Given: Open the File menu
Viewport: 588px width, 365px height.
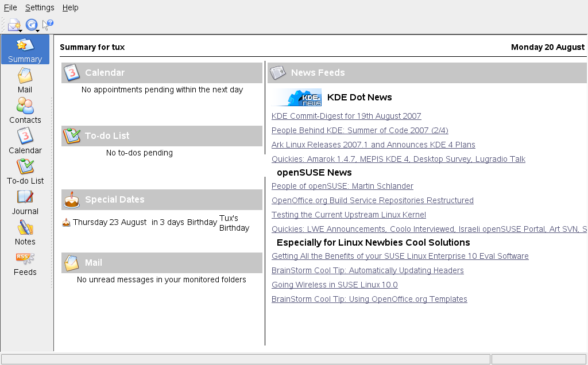Looking at the screenshot, I should [x=10, y=7].
